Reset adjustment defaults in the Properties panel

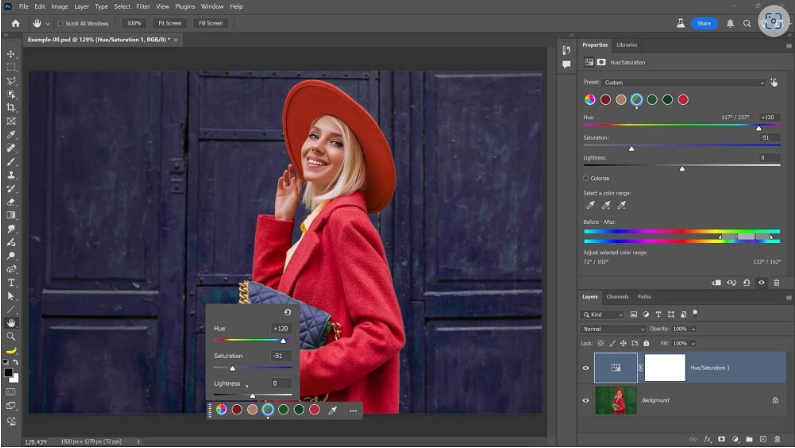tap(746, 283)
